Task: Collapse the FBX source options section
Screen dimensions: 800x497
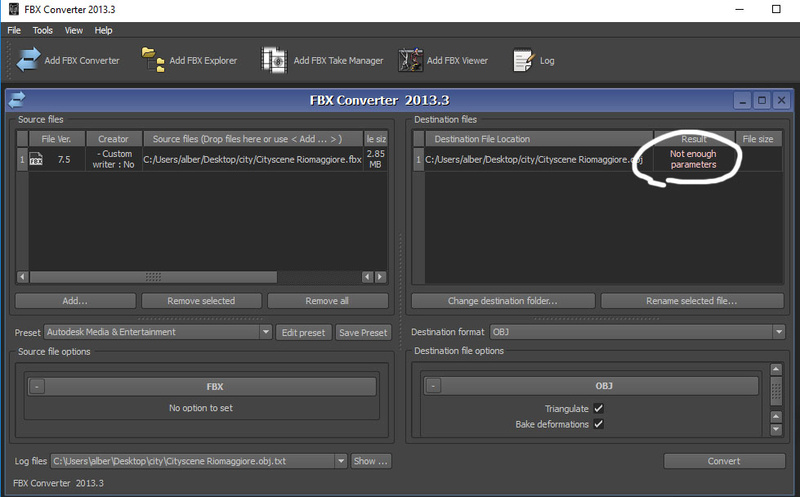Action: click(x=37, y=387)
